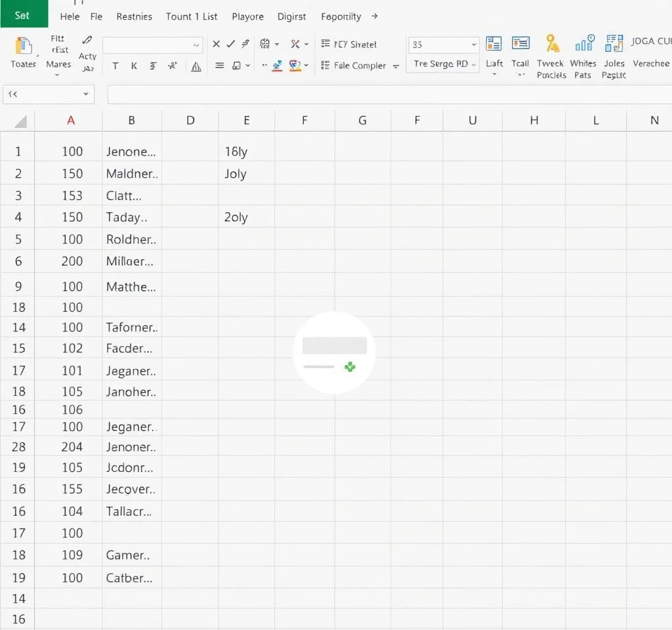Open the font name dropdown box
This screenshot has width=672, height=630.
point(152,45)
